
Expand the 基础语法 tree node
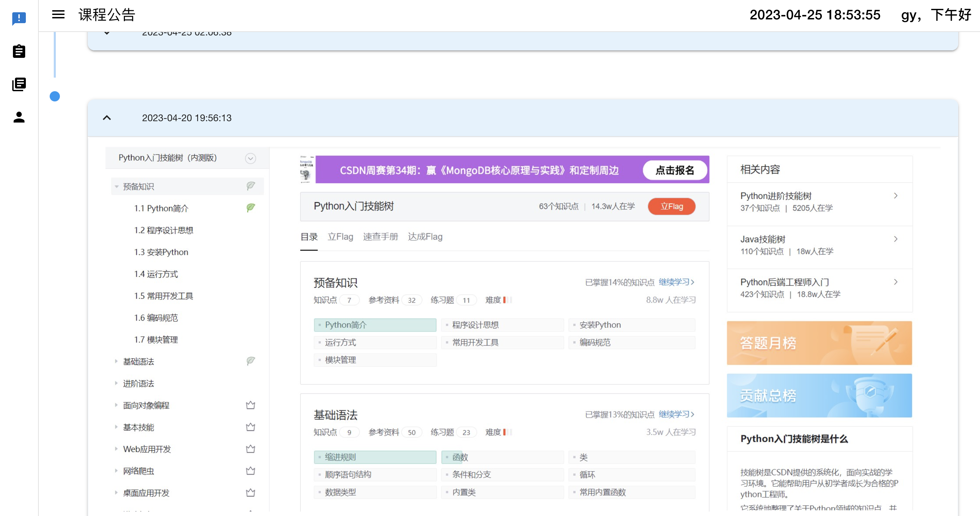pos(116,361)
